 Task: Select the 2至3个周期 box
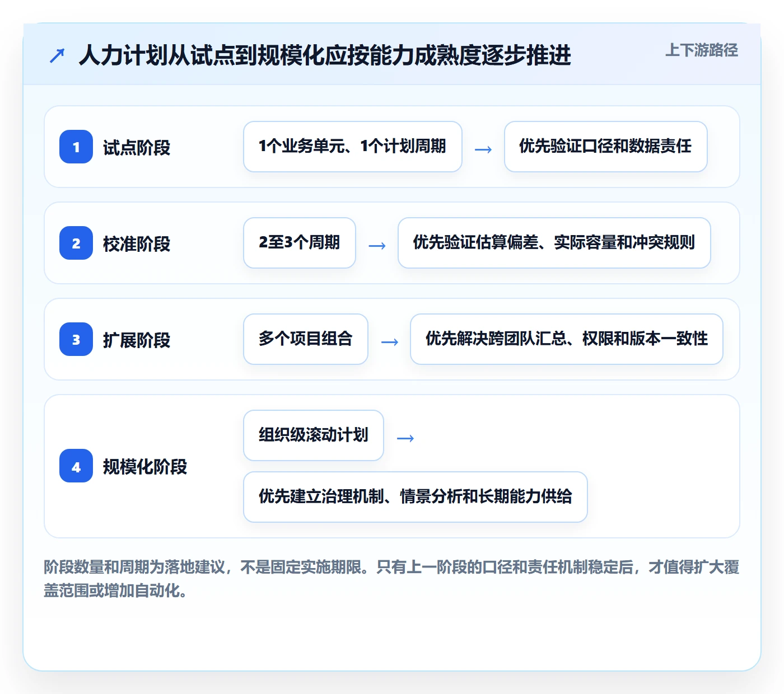coord(300,243)
